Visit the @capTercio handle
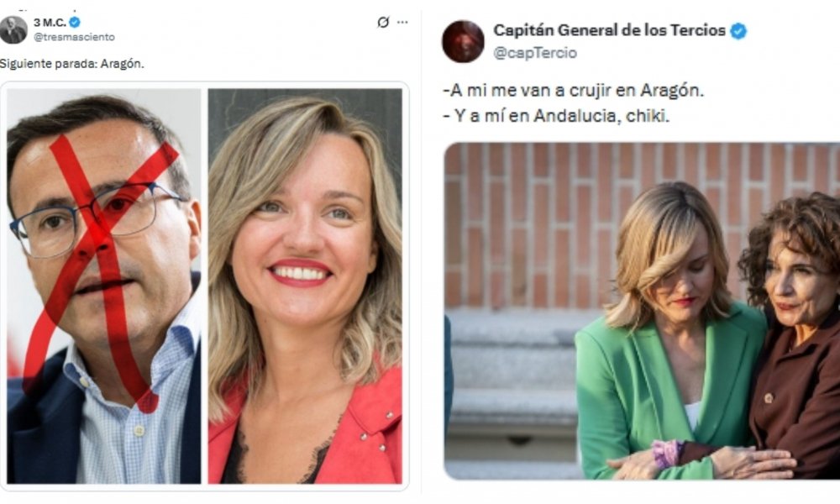 coord(534,53)
